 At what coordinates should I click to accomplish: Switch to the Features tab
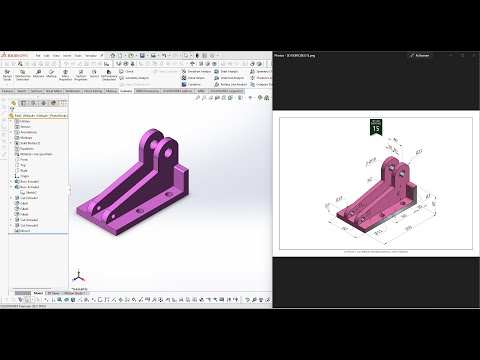(7, 91)
